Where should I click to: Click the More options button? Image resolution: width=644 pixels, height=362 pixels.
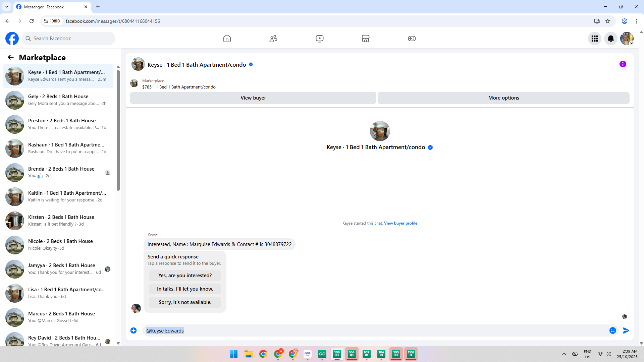[x=503, y=98]
